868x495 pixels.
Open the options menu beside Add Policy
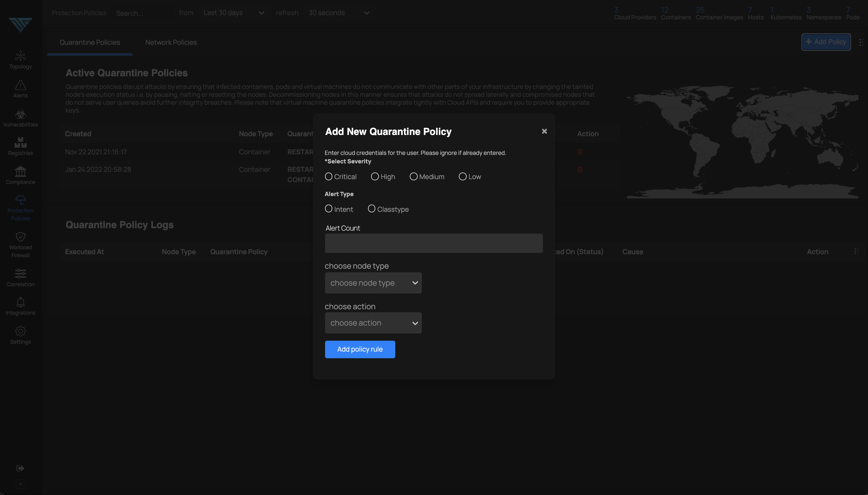click(861, 42)
